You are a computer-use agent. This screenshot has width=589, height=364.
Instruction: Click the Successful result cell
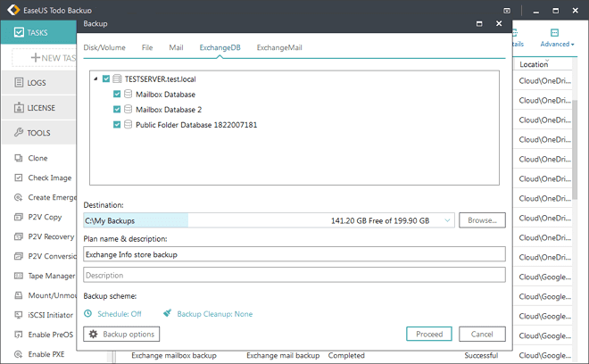[481, 355]
